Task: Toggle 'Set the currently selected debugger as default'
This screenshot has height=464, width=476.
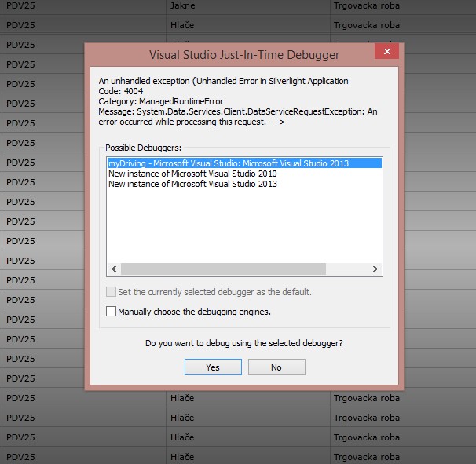Action: click(111, 292)
